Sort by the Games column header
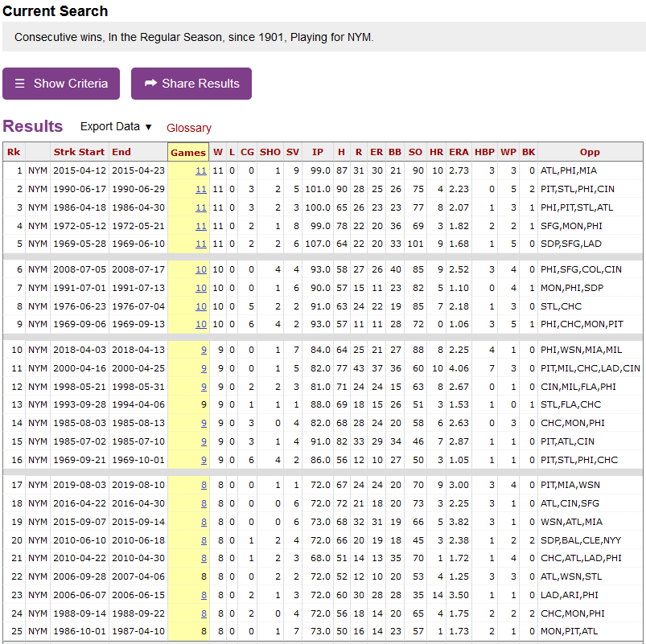This screenshot has width=646, height=644. [x=188, y=152]
